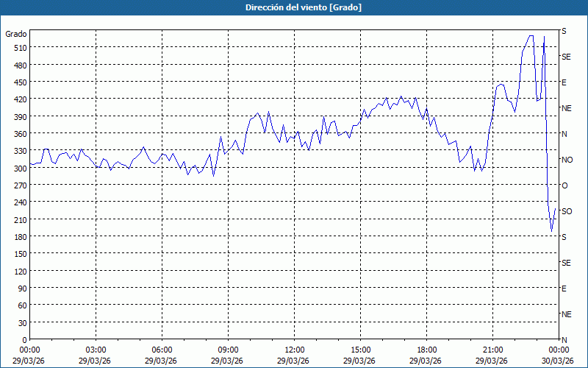Click the 21:00 time marker
This screenshot has height=368, width=588.
(x=492, y=350)
